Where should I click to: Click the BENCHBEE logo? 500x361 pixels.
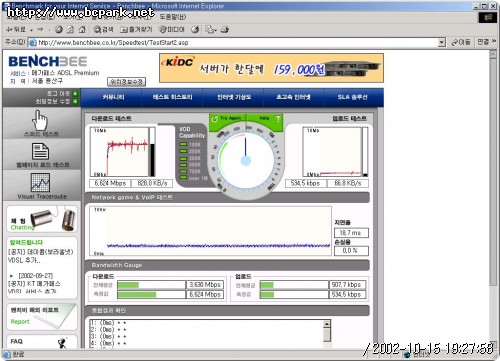48,62
